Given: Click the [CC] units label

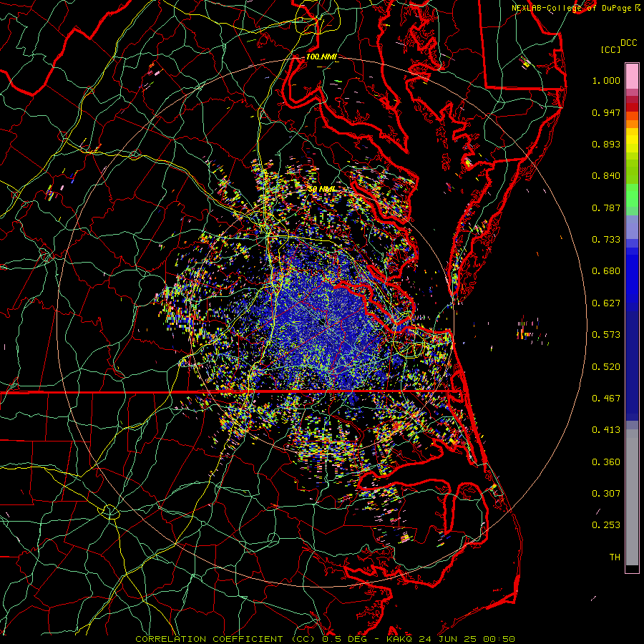Looking at the screenshot, I should 611,49.
